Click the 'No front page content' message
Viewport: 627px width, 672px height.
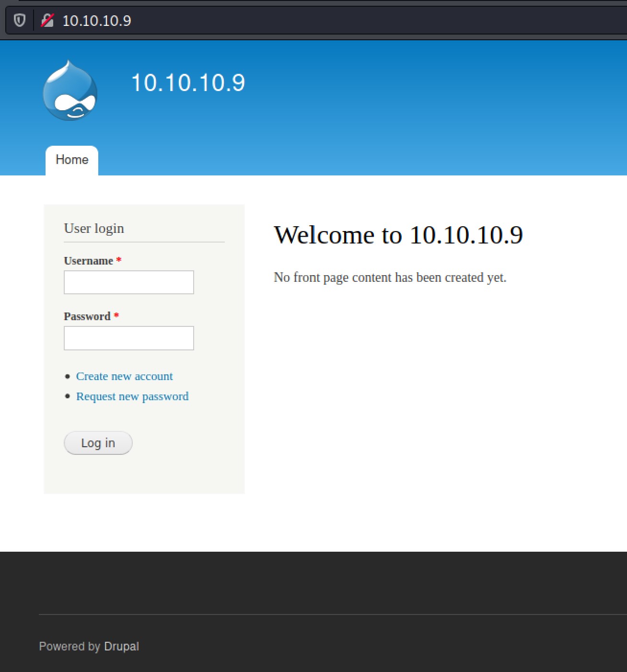click(390, 278)
